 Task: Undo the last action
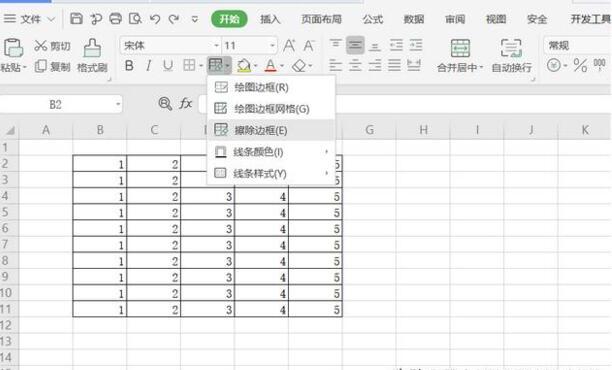(155, 19)
